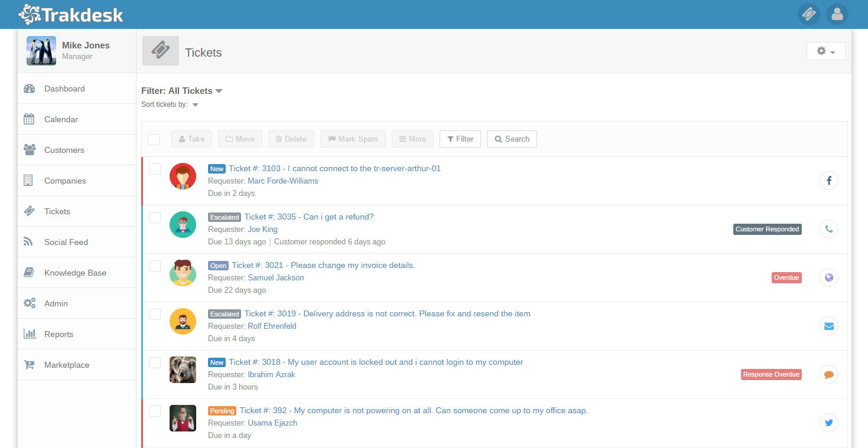868x448 pixels.
Task: Open the Reports section
Action: 58,333
